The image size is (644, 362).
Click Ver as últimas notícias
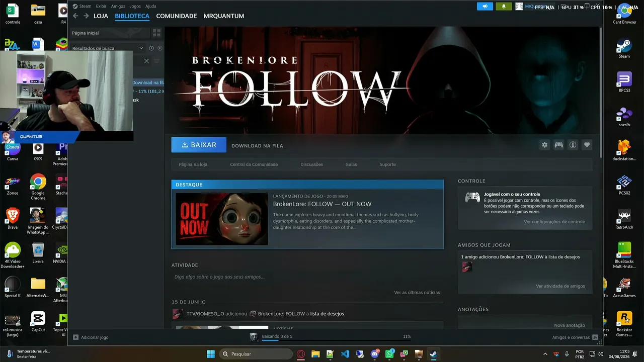(417, 292)
